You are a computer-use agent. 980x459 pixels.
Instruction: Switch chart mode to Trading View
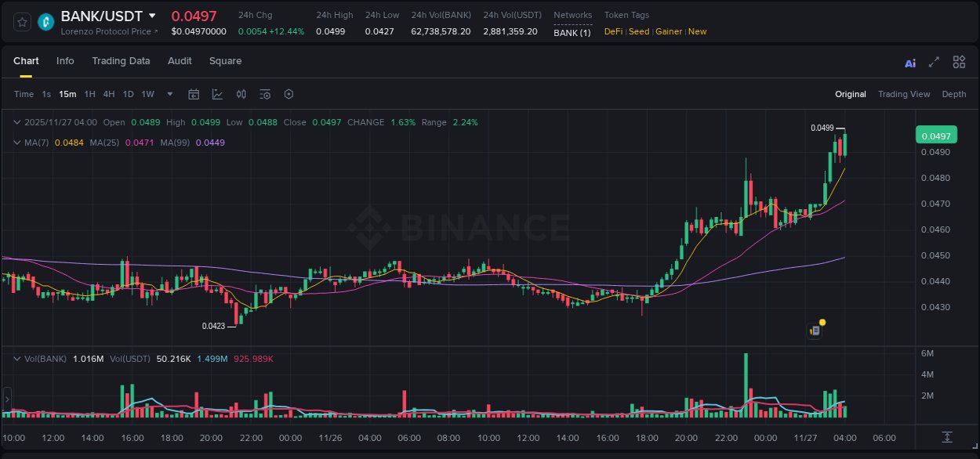tap(904, 94)
